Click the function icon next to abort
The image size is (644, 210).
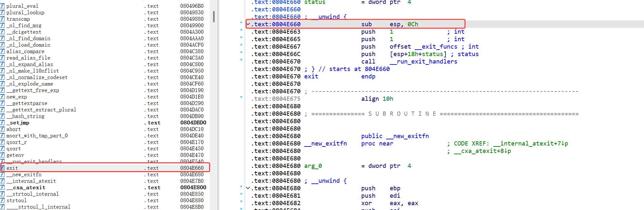[x=2, y=129]
